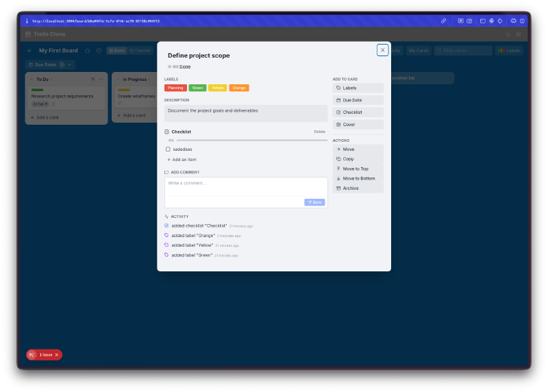Save the comment

click(314, 202)
